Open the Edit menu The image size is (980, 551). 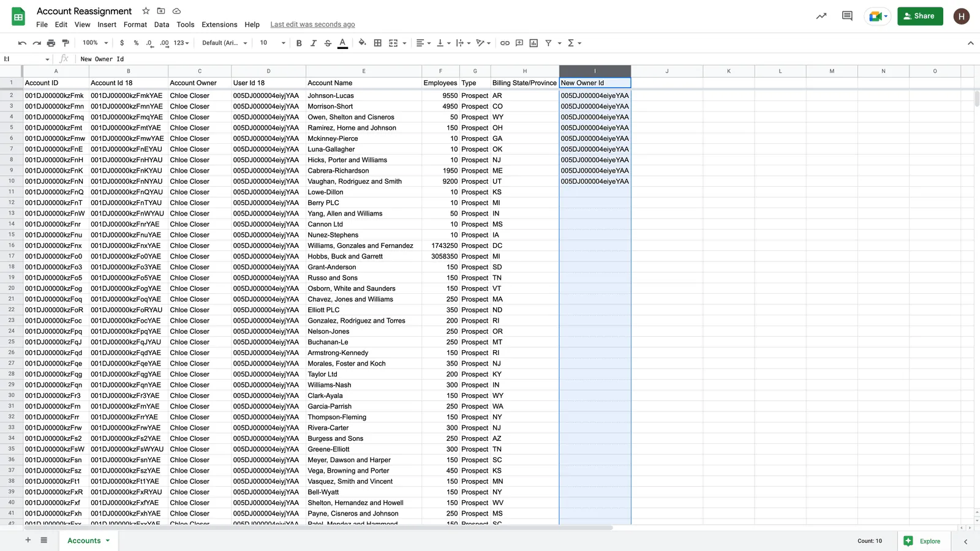coord(61,24)
